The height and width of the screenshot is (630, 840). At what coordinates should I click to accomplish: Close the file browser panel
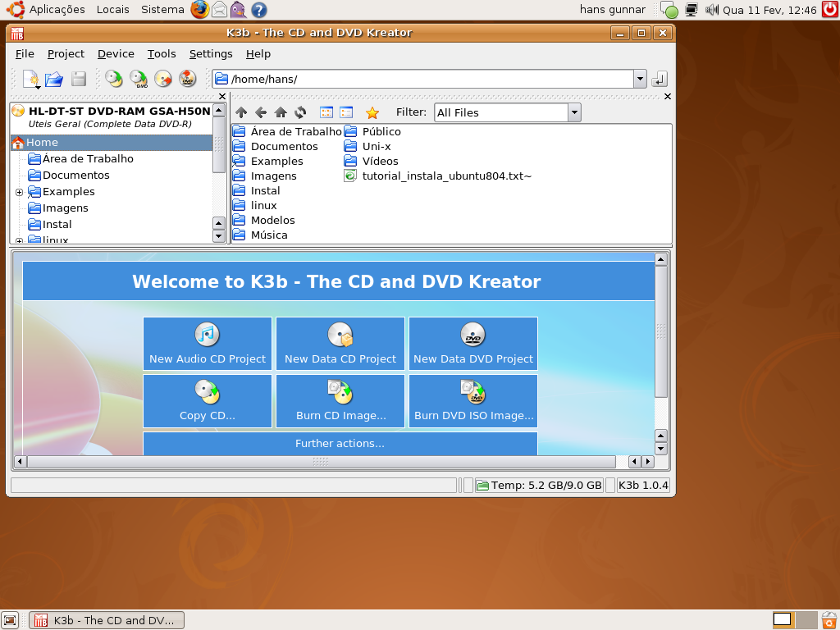(x=668, y=97)
